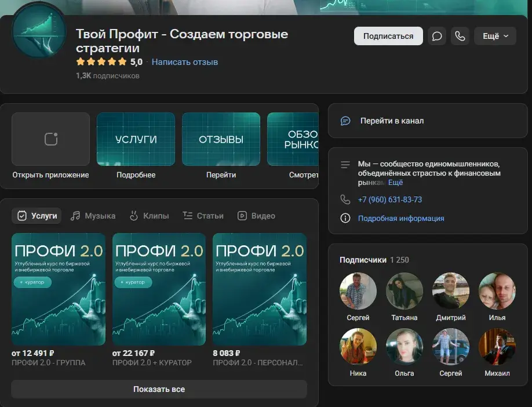
Task: Open the УСЛУГИ menu tile
Action: coord(136,139)
